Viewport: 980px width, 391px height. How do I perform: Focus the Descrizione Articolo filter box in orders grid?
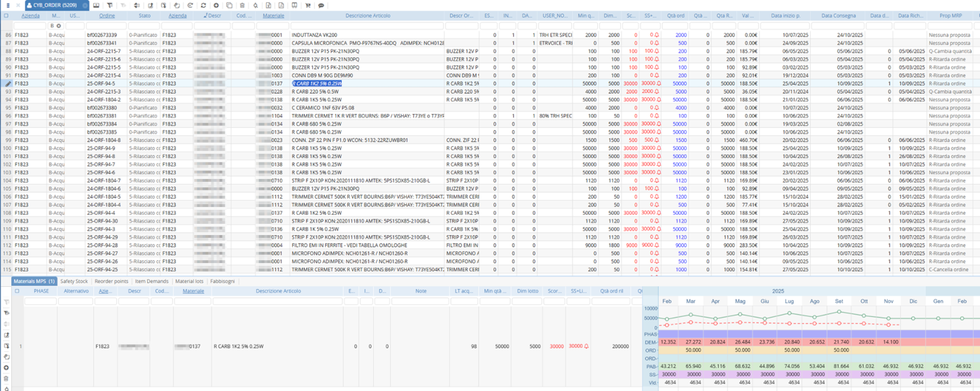[x=367, y=26]
